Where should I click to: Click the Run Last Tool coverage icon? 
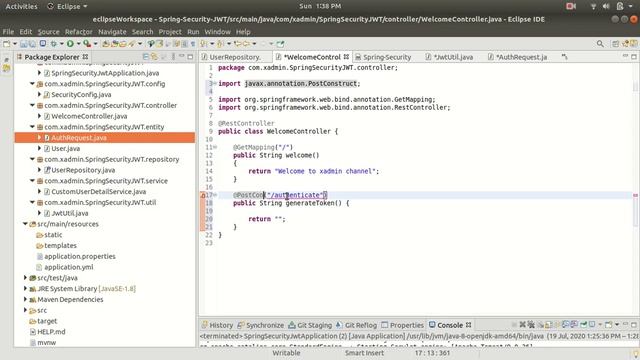87,44
